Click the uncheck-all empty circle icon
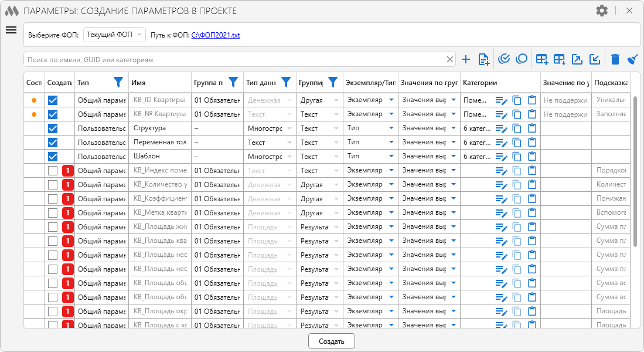The height and width of the screenshot is (352, 644). coord(521,59)
